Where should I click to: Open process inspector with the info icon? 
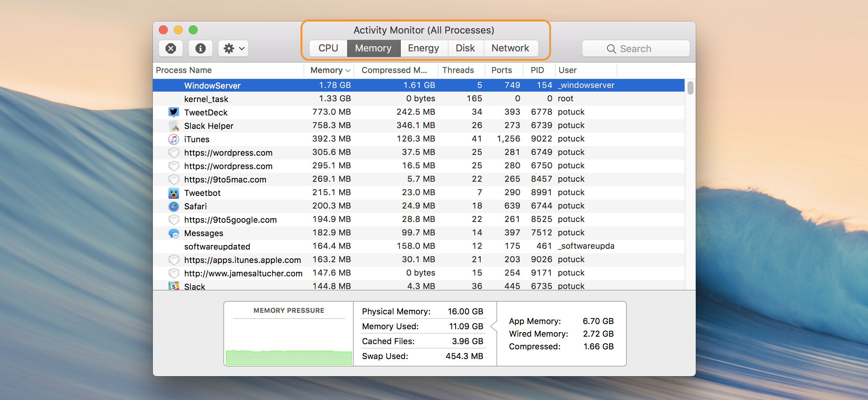point(201,48)
